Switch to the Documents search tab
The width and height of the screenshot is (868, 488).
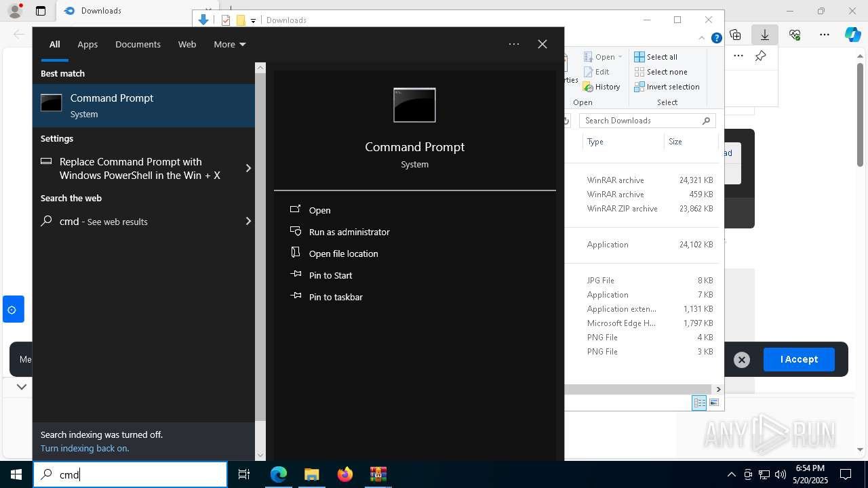coord(138,44)
